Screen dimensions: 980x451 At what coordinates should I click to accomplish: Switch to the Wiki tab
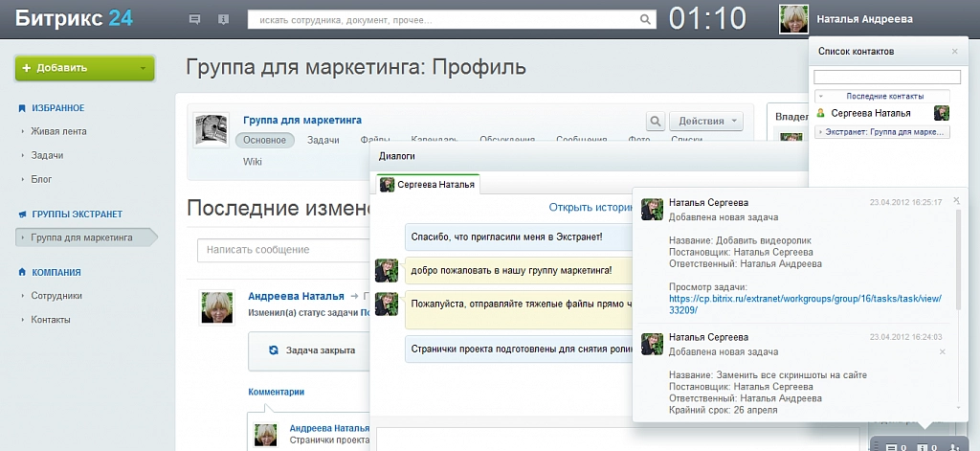click(x=253, y=162)
